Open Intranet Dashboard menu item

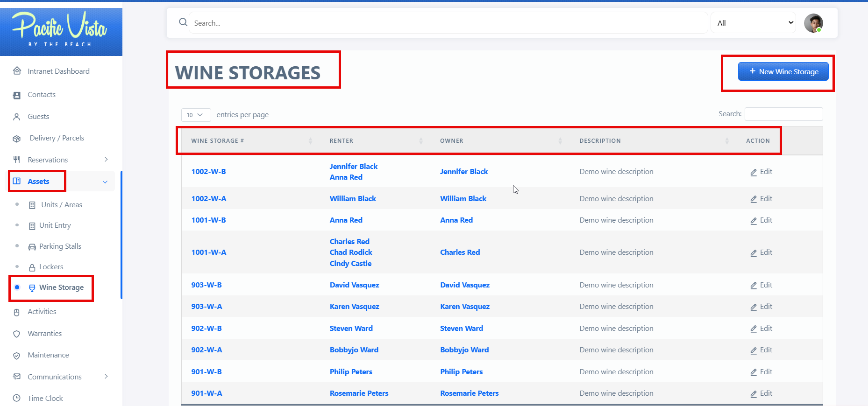point(58,71)
